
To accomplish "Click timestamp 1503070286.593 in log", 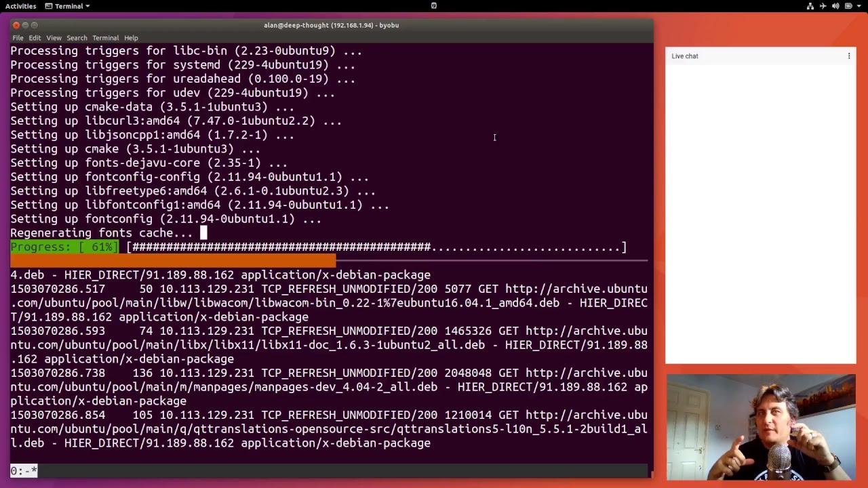I will click(58, 331).
